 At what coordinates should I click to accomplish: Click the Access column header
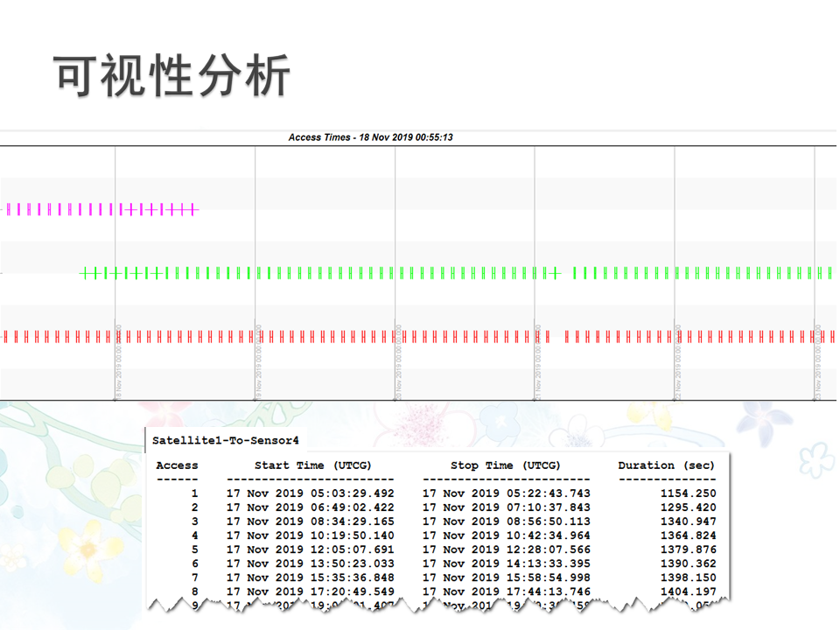coord(177,465)
